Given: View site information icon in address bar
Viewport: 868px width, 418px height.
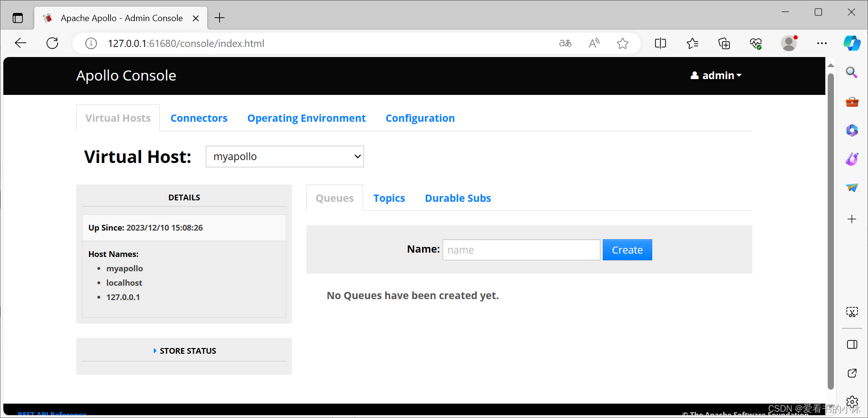Looking at the screenshot, I should point(91,44).
